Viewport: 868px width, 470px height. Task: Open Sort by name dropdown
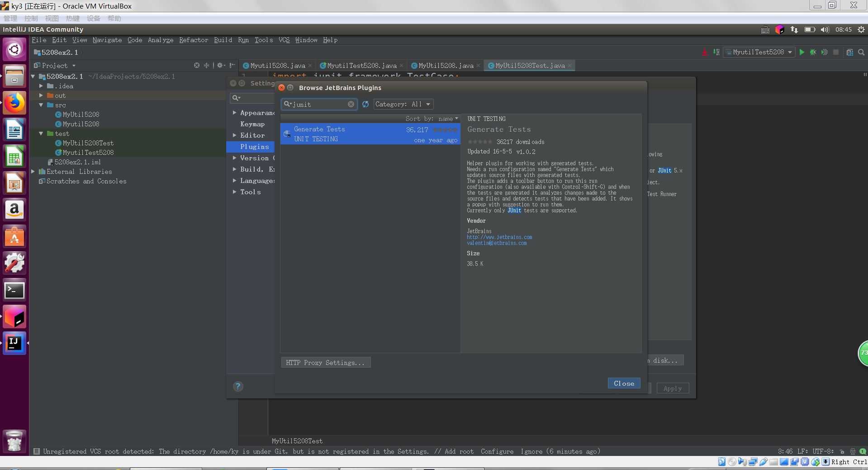click(x=432, y=119)
